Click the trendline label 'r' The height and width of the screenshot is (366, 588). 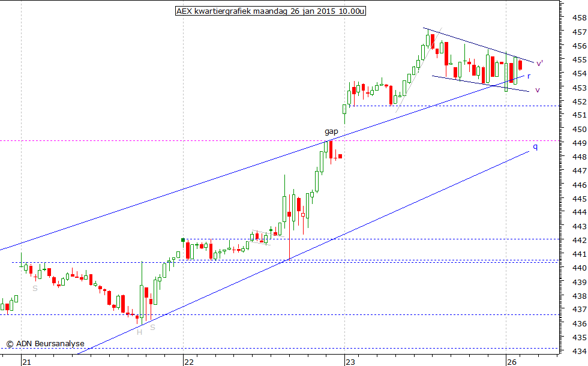pos(529,76)
